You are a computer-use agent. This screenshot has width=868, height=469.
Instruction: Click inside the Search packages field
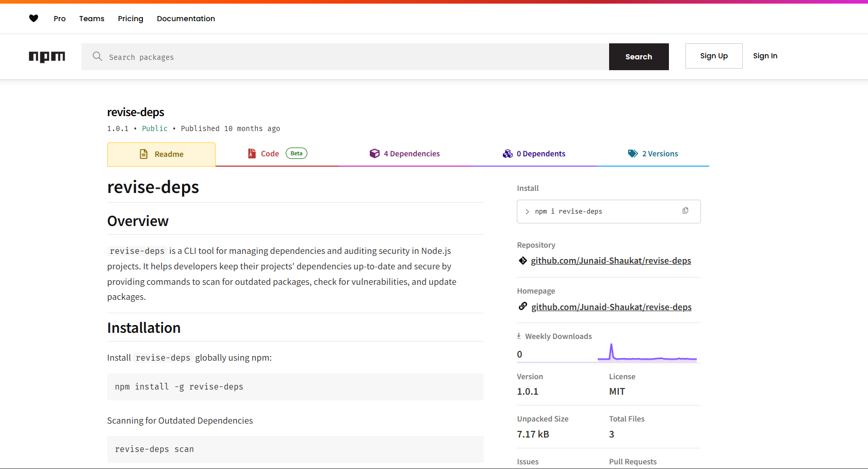pyautogui.click(x=309, y=57)
